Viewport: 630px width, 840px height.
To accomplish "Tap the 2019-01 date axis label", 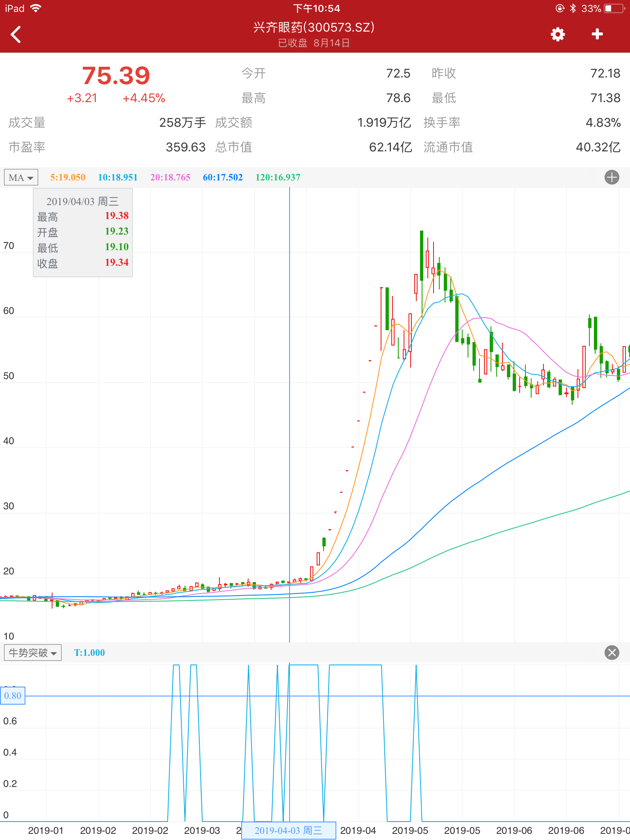I will pyautogui.click(x=46, y=831).
